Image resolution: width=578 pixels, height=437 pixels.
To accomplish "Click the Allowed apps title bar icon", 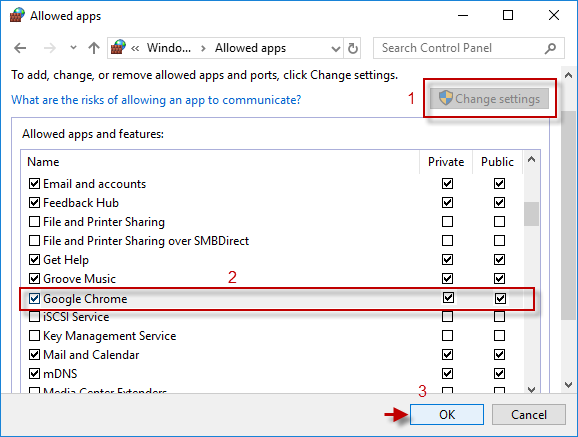I will coord(17,15).
